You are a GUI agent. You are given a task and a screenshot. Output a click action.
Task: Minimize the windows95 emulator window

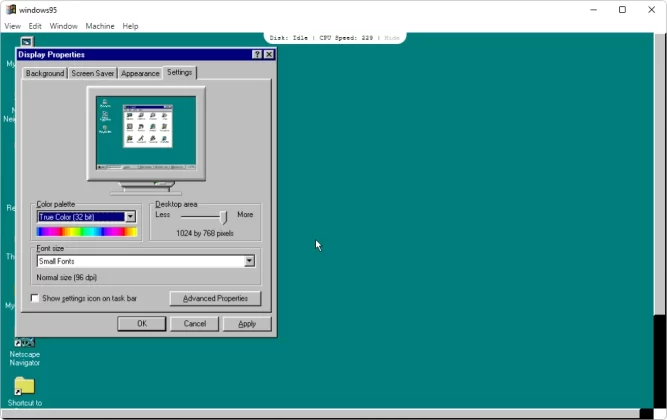[x=593, y=9]
